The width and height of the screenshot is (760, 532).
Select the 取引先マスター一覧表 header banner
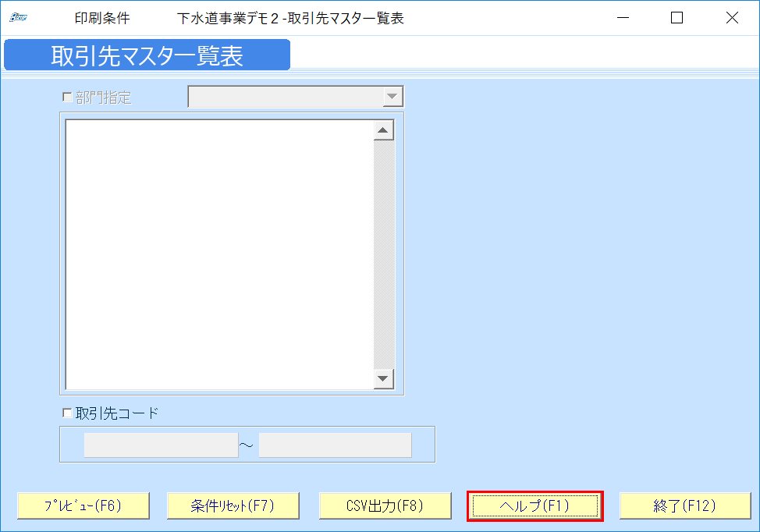147,55
